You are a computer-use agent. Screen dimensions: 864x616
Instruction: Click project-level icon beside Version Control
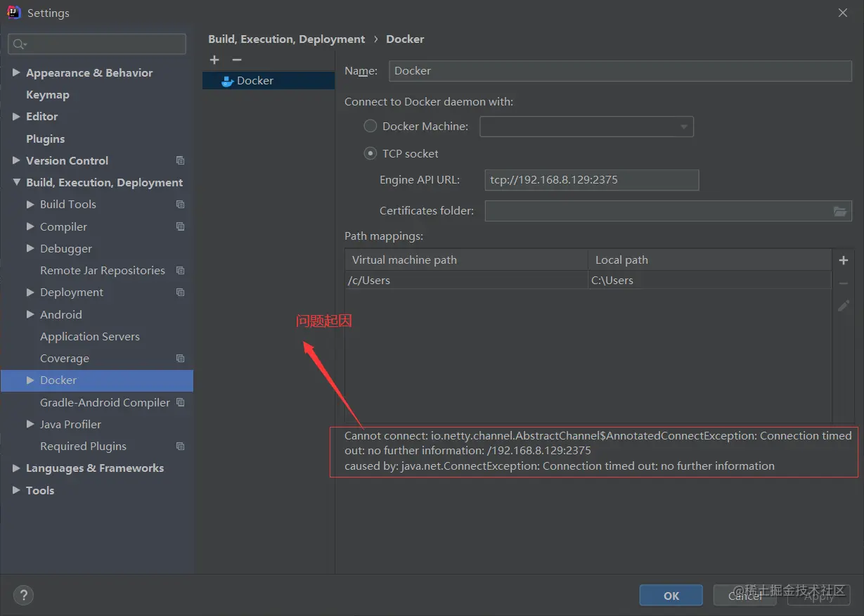click(181, 160)
